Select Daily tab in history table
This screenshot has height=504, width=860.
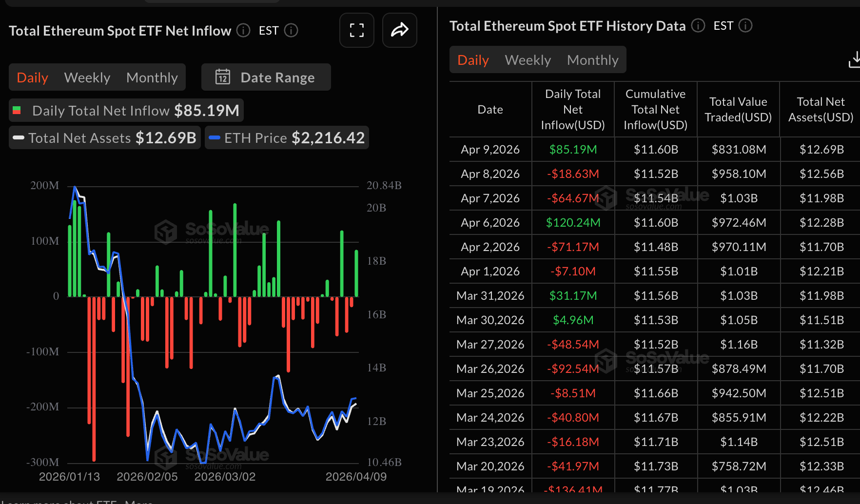pyautogui.click(x=473, y=60)
